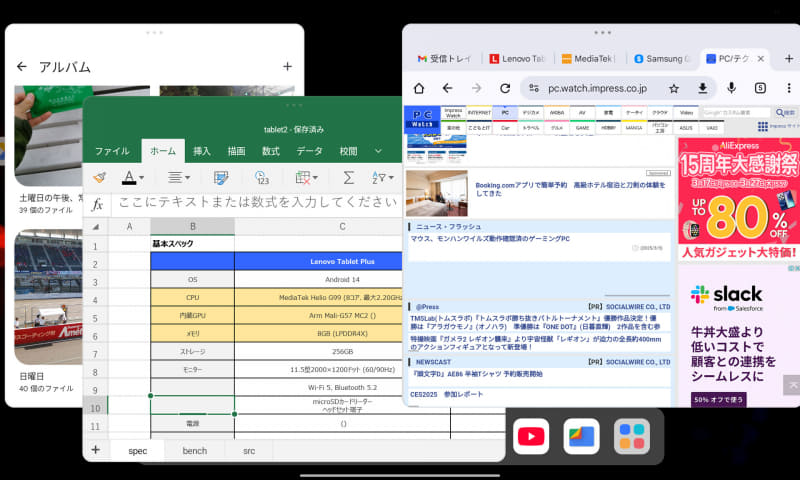Open the 日曜日 album thumbnail
The image size is (800, 480).
[x=48, y=297]
